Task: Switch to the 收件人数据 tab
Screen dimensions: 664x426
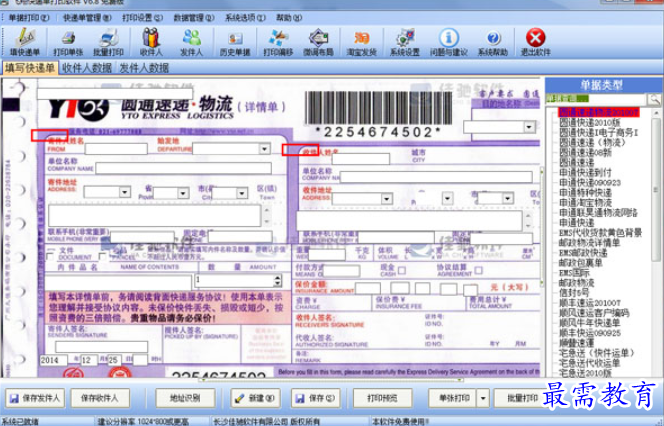Action: coord(87,68)
